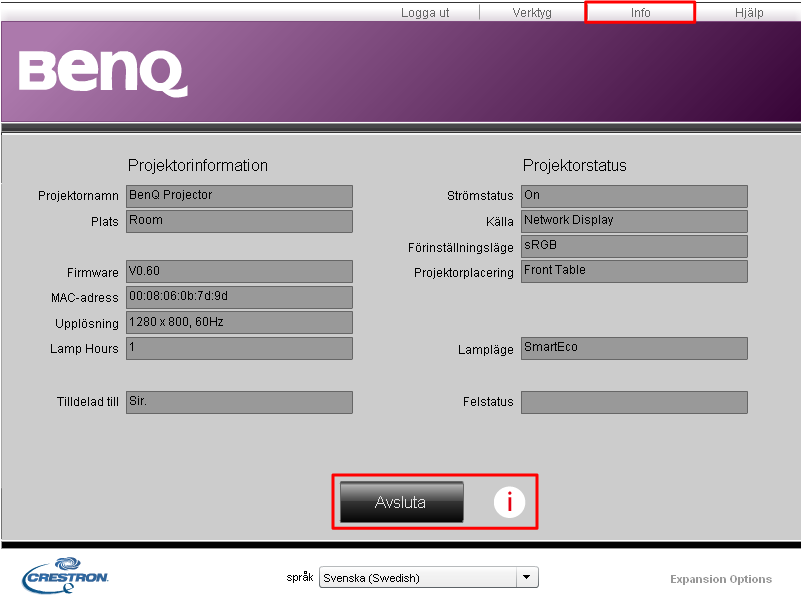
Task: Click the Projektorstatus heading
Action: click(575, 166)
